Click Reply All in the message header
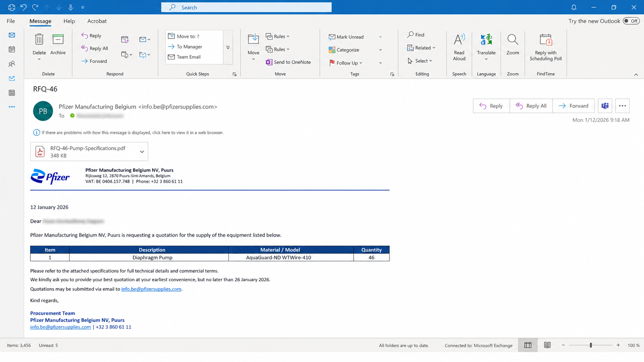 click(531, 106)
